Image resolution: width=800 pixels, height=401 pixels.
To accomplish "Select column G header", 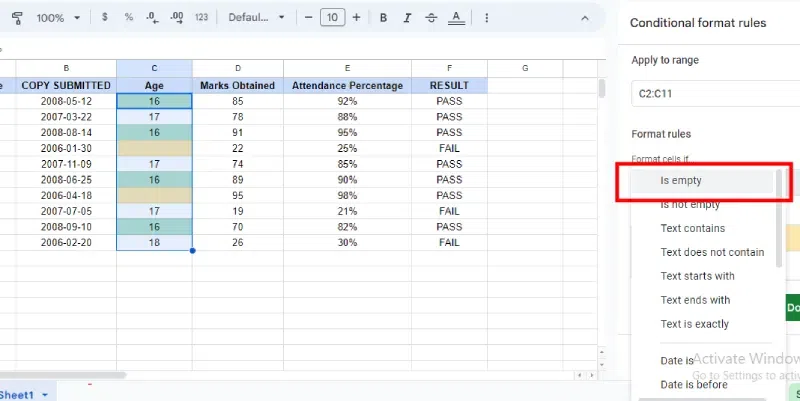I will coord(525,68).
